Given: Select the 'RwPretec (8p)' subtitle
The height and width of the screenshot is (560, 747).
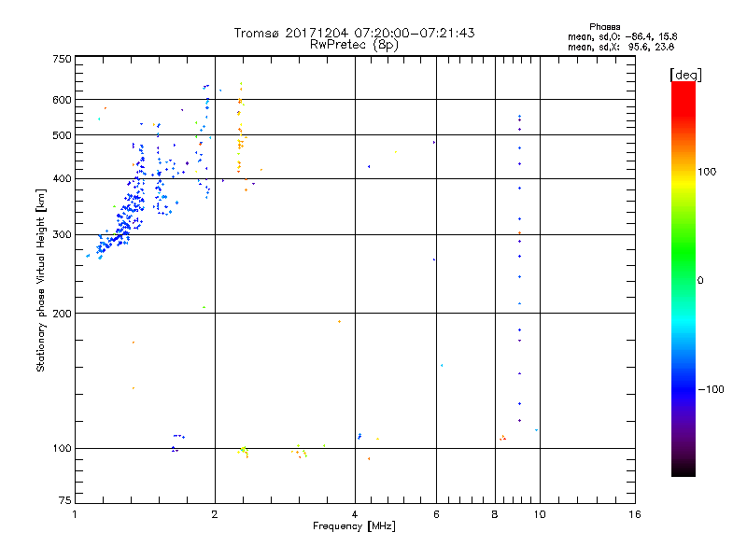Looking at the screenshot, I should (x=354, y=45).
